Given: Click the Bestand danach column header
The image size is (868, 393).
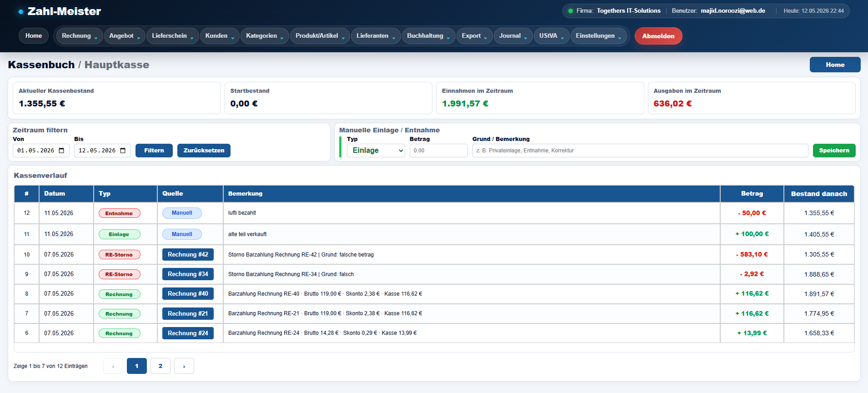Looking at the screenshot, I should click(819, 193).
